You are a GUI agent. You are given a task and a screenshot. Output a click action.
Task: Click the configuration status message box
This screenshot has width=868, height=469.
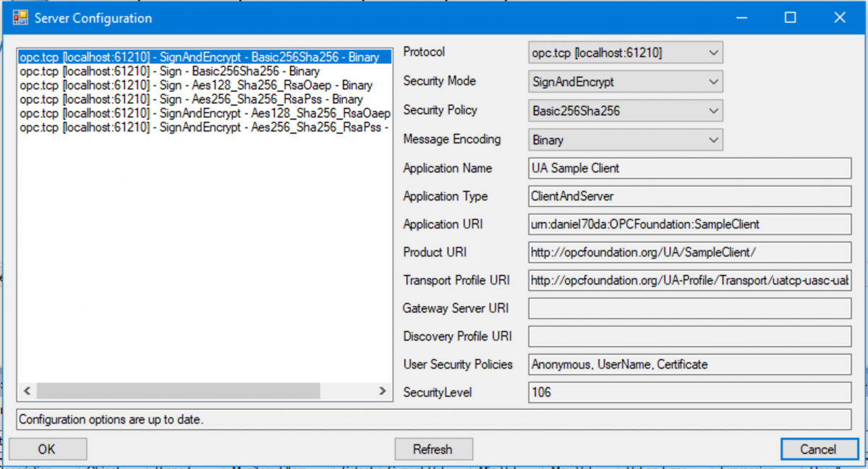(x=217, y=420)
